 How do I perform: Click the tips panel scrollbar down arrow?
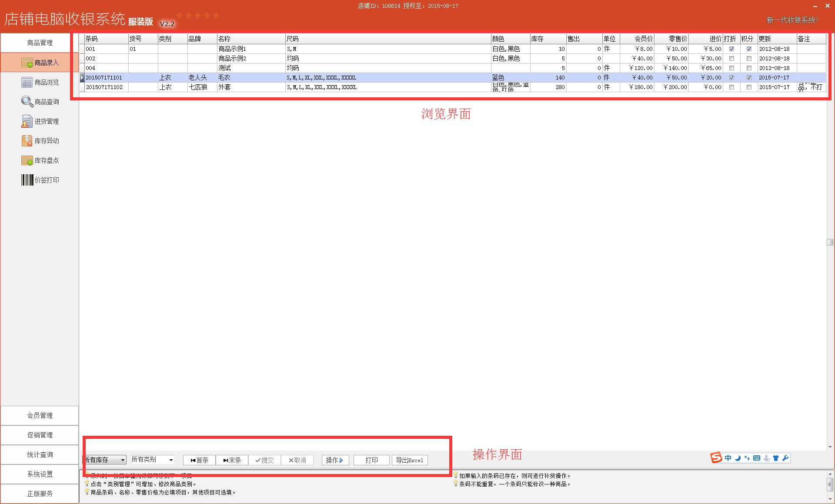pos(830,499)
